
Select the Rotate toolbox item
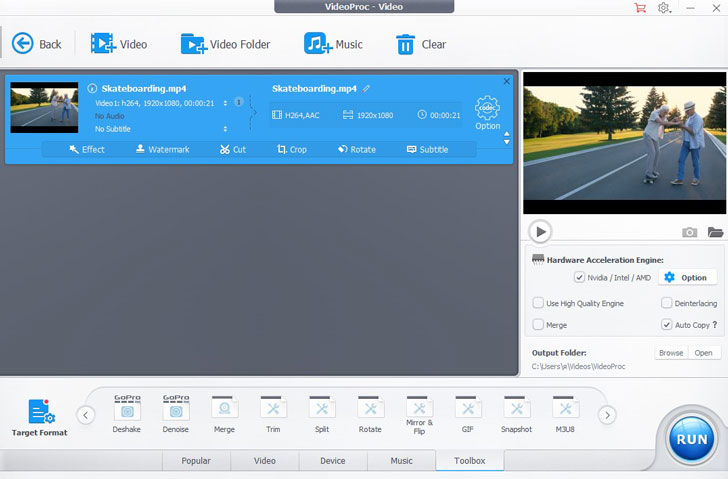[370, 414]
